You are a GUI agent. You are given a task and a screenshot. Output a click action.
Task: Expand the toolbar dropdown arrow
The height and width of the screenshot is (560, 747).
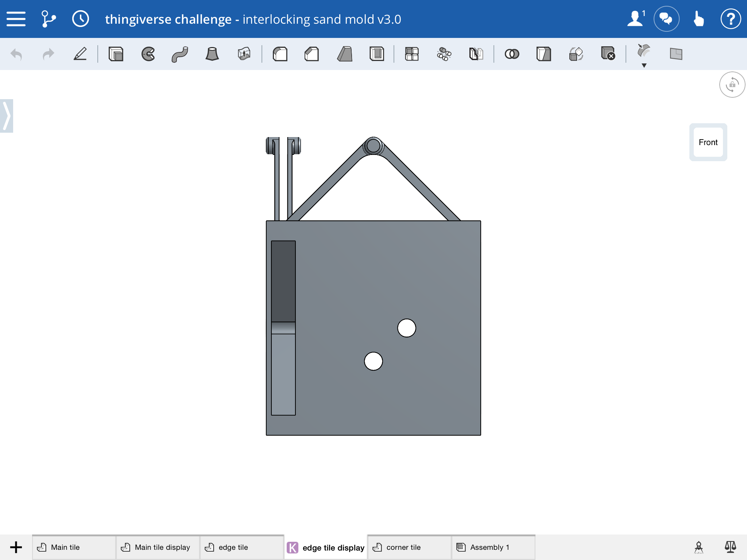point(644,65)
